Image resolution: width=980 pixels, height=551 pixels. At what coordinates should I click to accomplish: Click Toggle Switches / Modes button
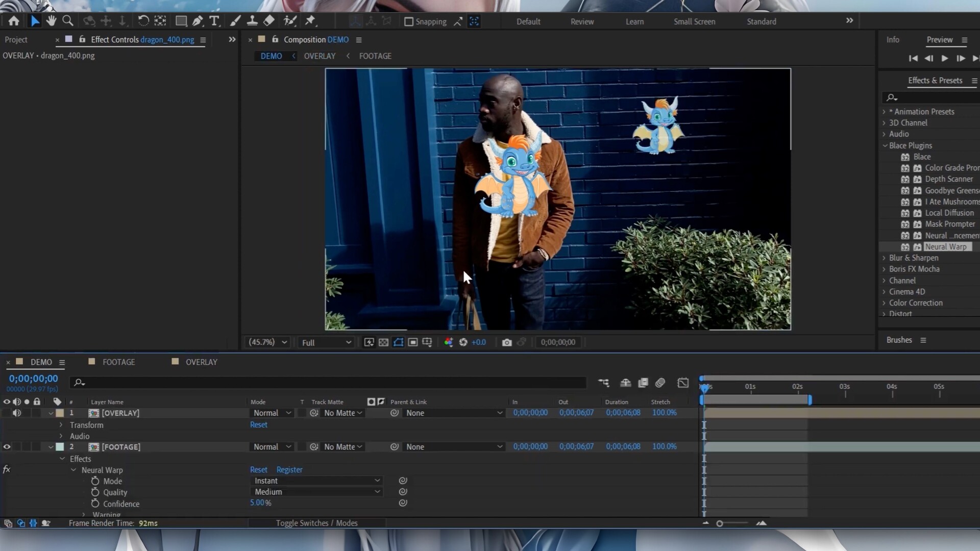point(316,523)
